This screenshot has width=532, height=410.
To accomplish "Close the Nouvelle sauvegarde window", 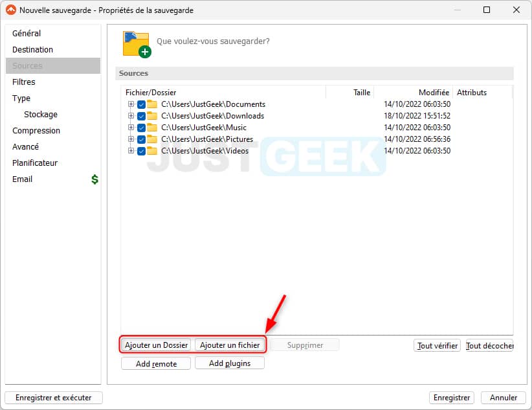I will pyautogui.click(x=516, y=10).
